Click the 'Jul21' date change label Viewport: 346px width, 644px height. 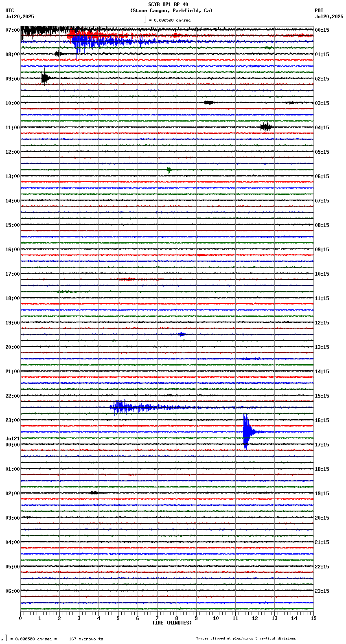tap(12, 439)
